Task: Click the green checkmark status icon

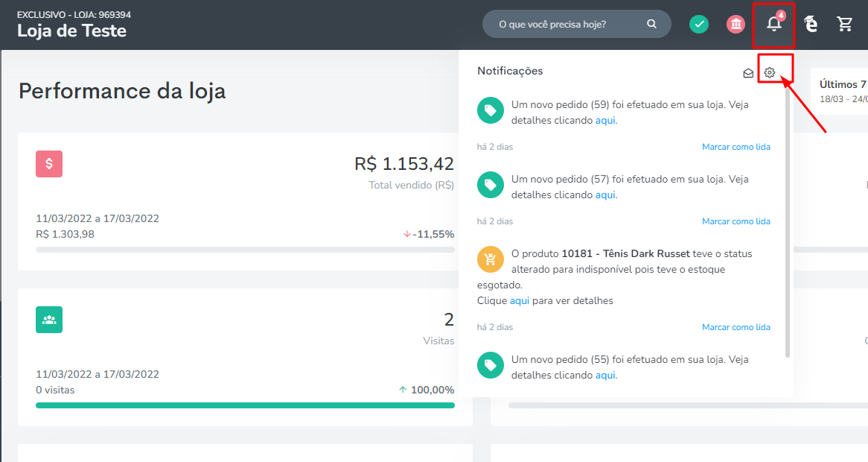Action: (x=698, y=23)
